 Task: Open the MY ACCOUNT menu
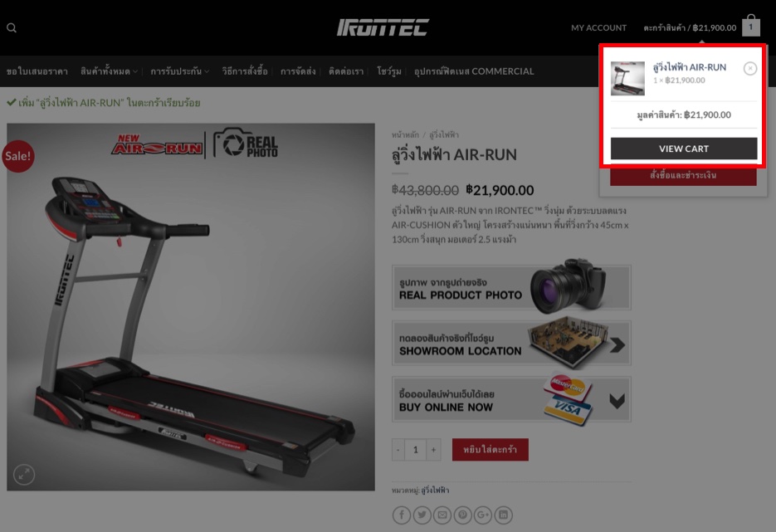(599, 27)
